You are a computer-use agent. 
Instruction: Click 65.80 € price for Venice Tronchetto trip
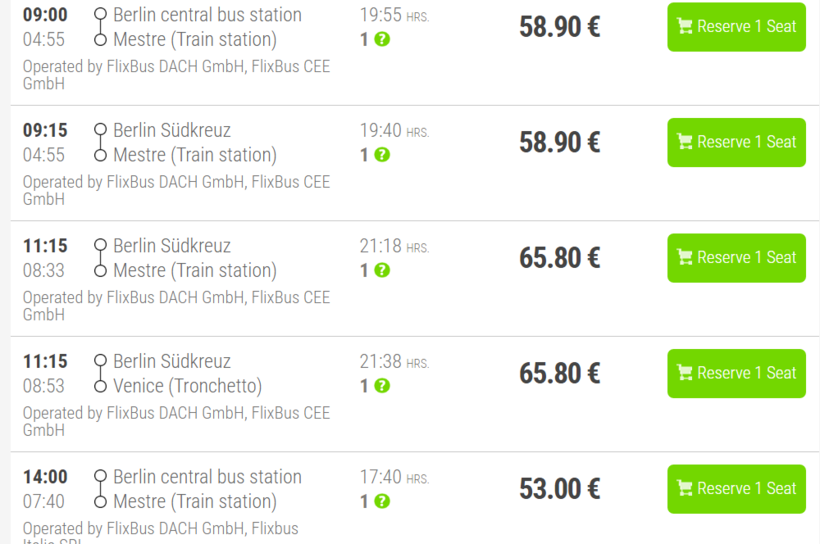(x=559, y=373)
